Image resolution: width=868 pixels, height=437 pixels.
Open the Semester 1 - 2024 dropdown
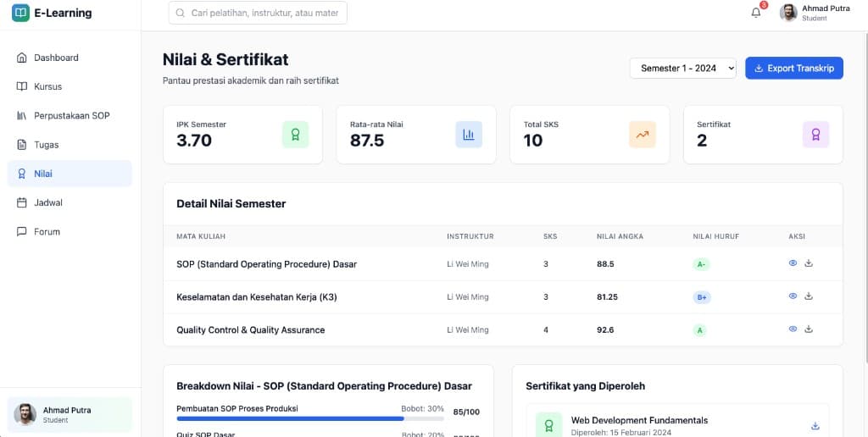pos(682,69)
